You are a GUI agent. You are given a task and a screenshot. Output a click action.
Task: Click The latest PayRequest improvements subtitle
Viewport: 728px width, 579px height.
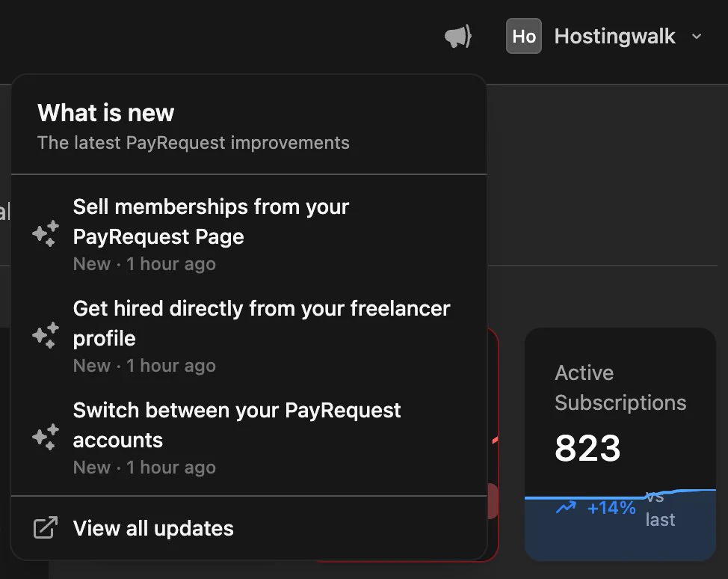193,143
